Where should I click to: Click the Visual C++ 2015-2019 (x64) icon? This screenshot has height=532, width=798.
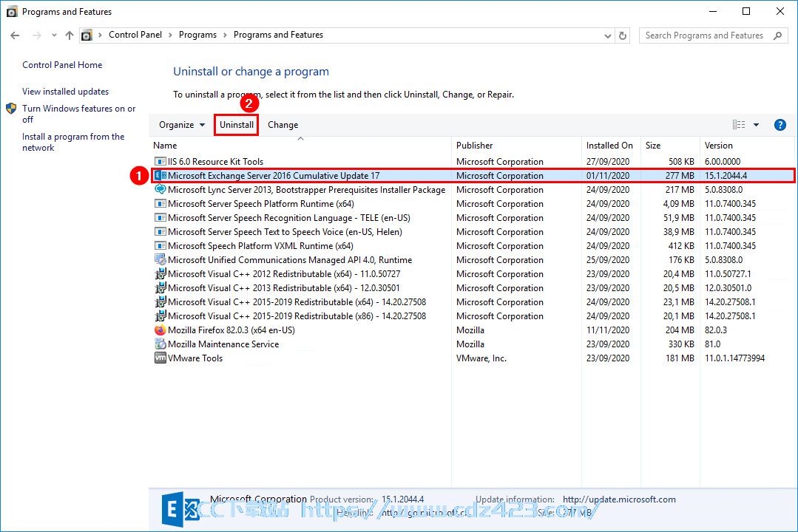(160, 301)
